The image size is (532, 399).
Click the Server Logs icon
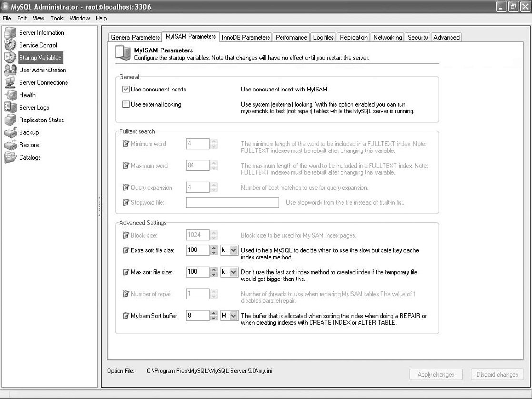coord(10,107)
